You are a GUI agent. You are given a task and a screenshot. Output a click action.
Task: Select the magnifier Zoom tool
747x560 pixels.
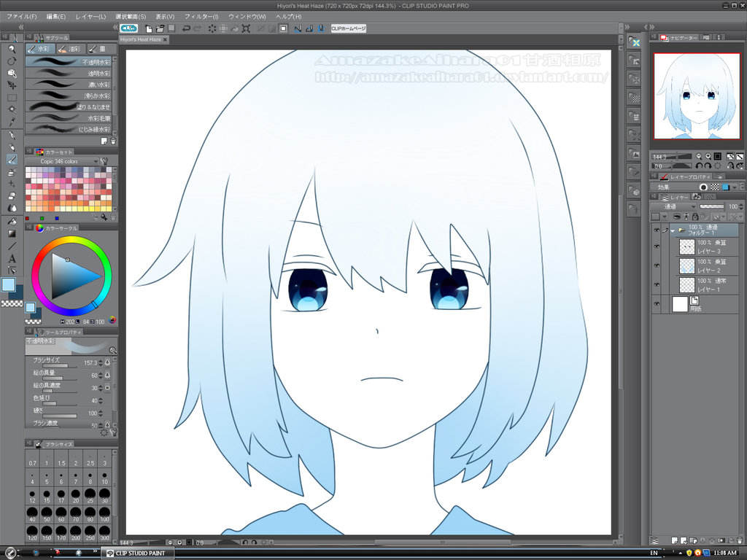[12, 49]
